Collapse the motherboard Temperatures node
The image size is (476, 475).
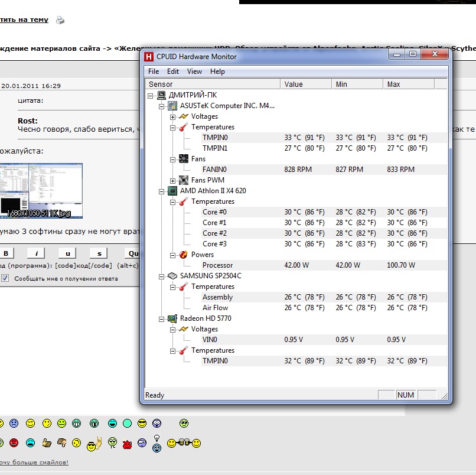click(x=172, y=128)
